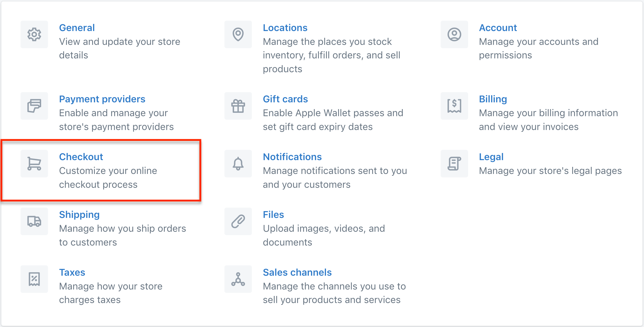Click the Legal document icon
The image size is (644, 327).
pos(454,163)
